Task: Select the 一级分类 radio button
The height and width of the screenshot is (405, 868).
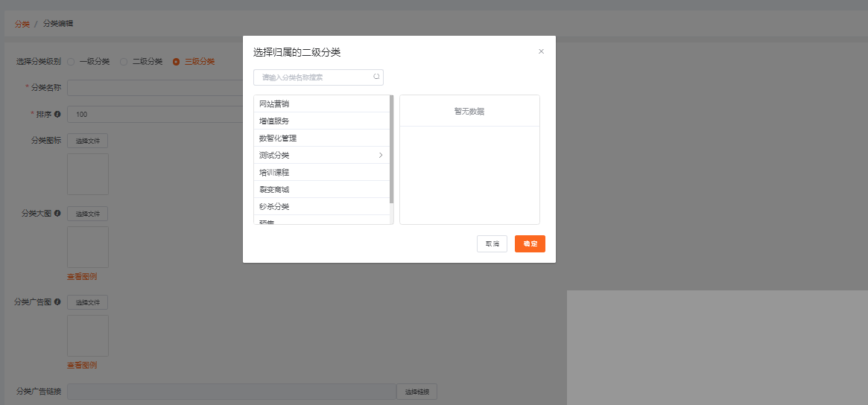Action: 71,62
